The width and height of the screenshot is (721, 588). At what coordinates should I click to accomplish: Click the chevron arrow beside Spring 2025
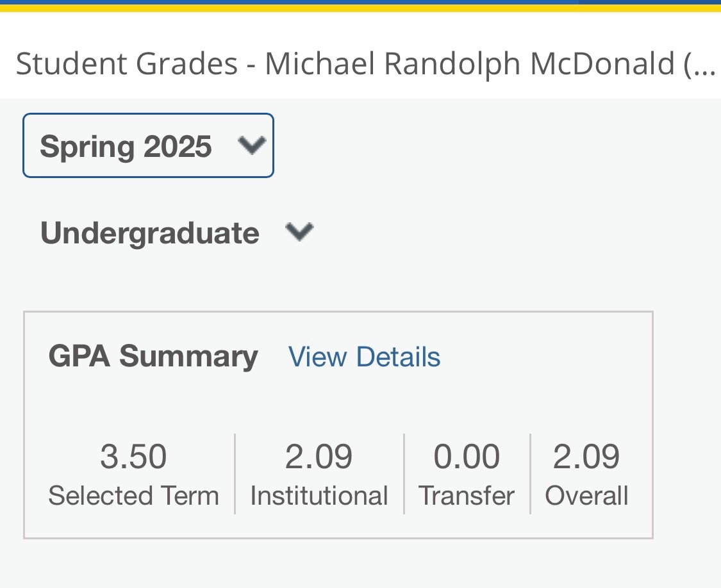pos(251,145)
